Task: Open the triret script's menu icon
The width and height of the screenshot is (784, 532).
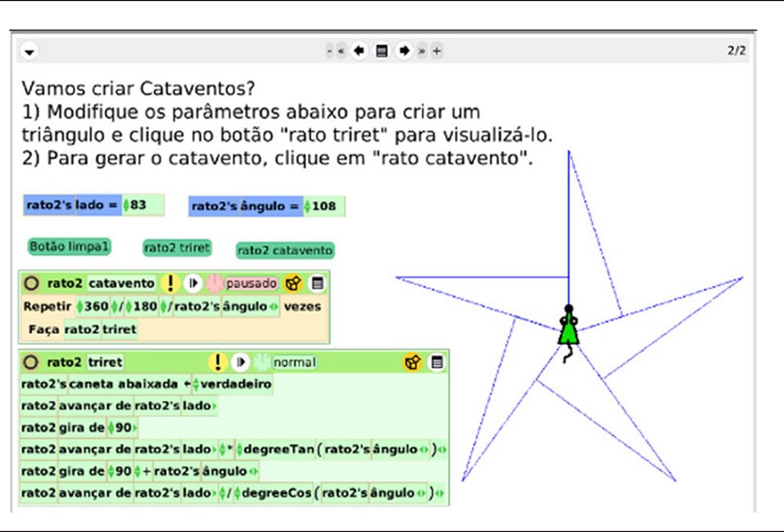Action: point(437,362)
